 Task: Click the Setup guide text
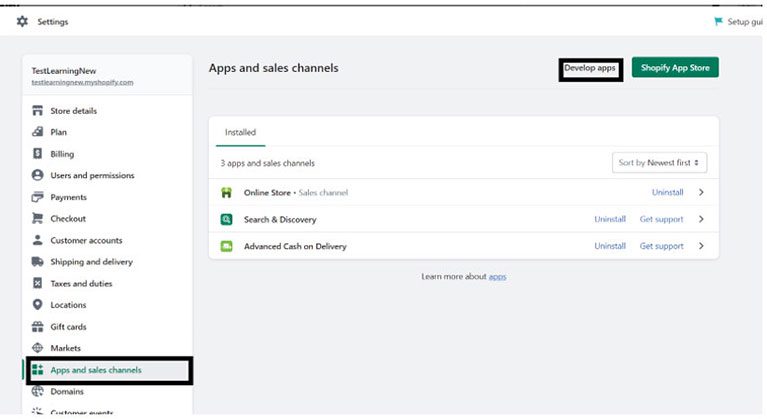click(x=745, y=22)
